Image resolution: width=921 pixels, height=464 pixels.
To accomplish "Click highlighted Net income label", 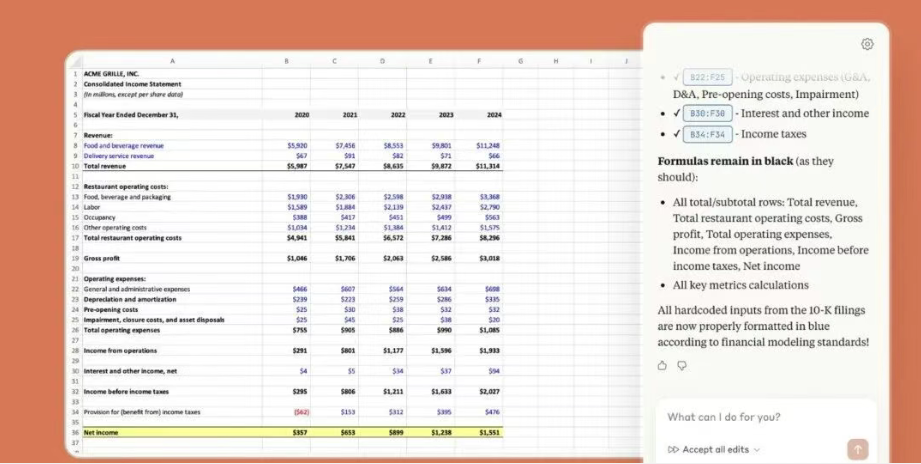I will click(101, 433).
